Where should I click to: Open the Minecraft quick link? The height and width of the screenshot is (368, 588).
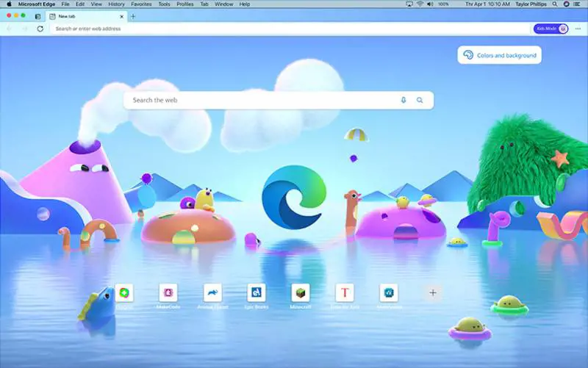[301, 292]
